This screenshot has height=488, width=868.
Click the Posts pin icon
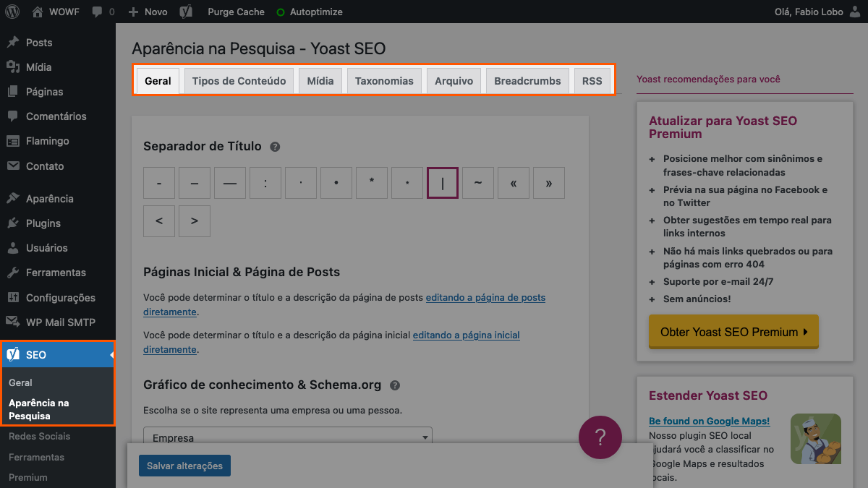13,43
